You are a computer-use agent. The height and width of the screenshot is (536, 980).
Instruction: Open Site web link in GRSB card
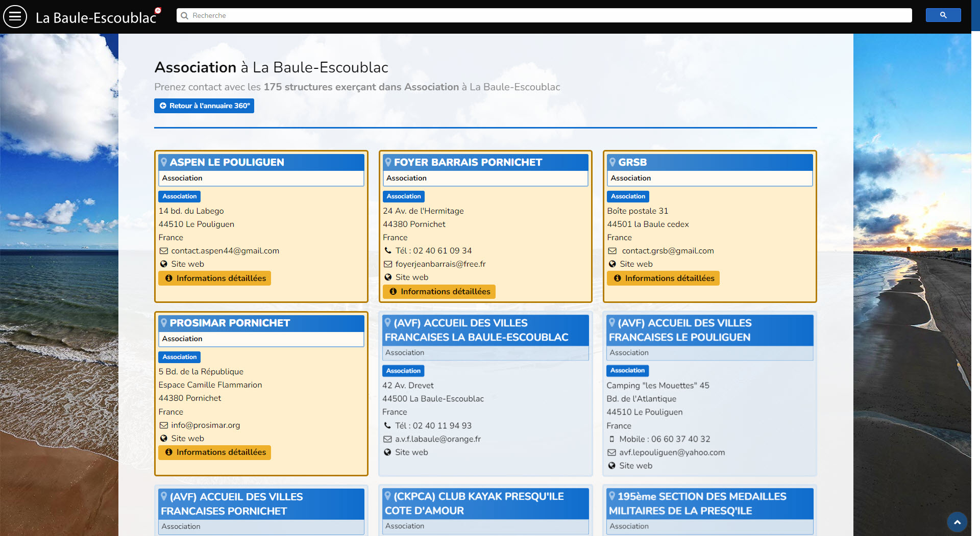(x=636, y=264)
